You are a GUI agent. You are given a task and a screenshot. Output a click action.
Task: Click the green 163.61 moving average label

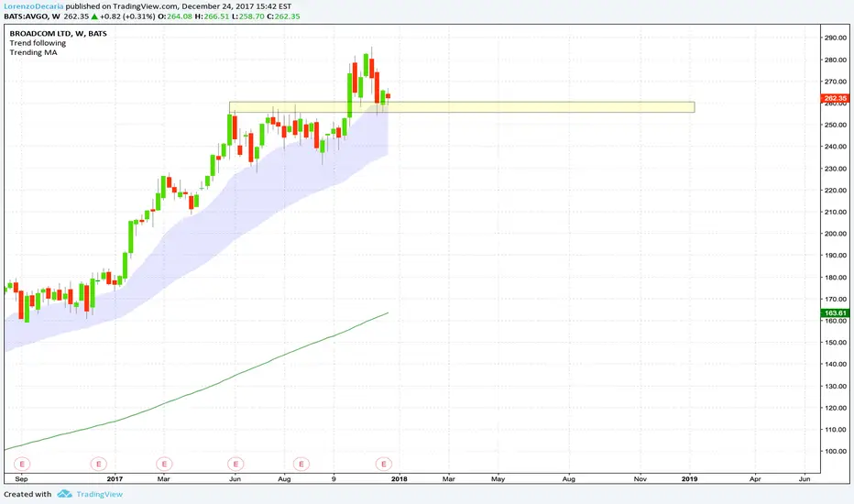[835, 312]
